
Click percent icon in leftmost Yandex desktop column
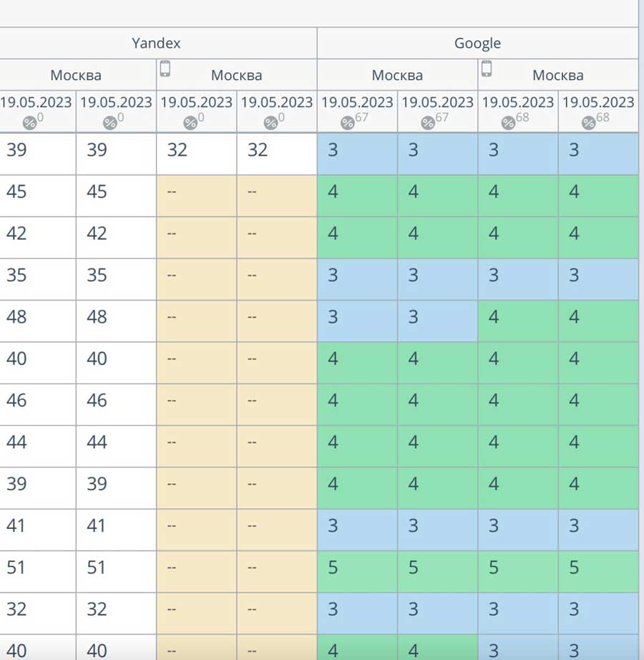tap(29, 122)
